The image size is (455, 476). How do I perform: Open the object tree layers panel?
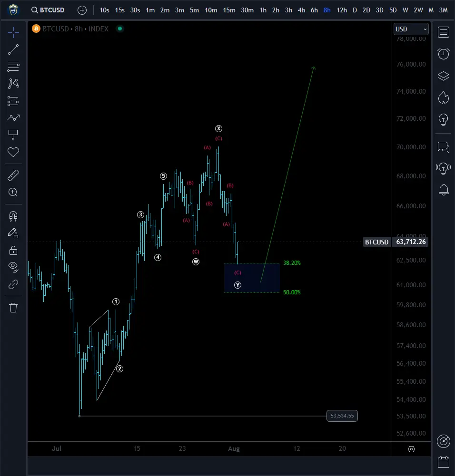[x=444, y=76]
